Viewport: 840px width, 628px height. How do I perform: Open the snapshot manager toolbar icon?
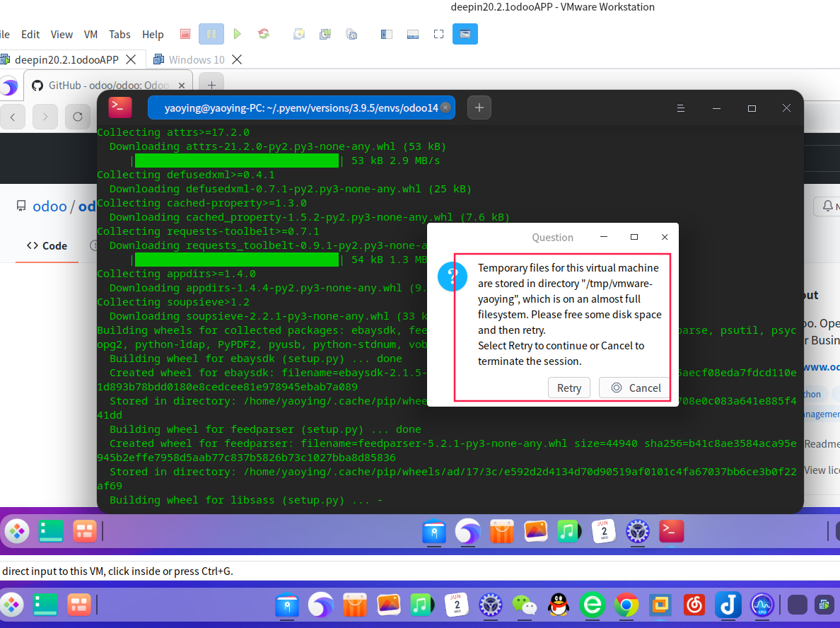coord(351,34)
